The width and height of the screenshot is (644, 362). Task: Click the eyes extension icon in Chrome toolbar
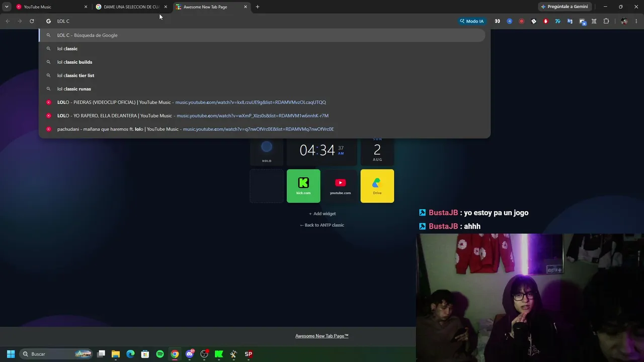[497, 21]
